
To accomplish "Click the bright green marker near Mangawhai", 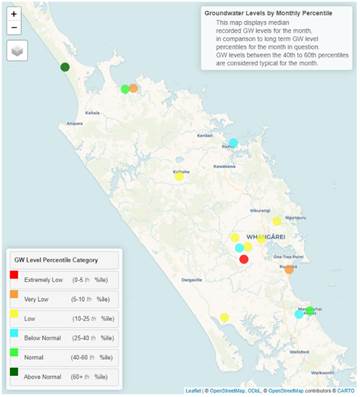I will (x=310, y=310).
